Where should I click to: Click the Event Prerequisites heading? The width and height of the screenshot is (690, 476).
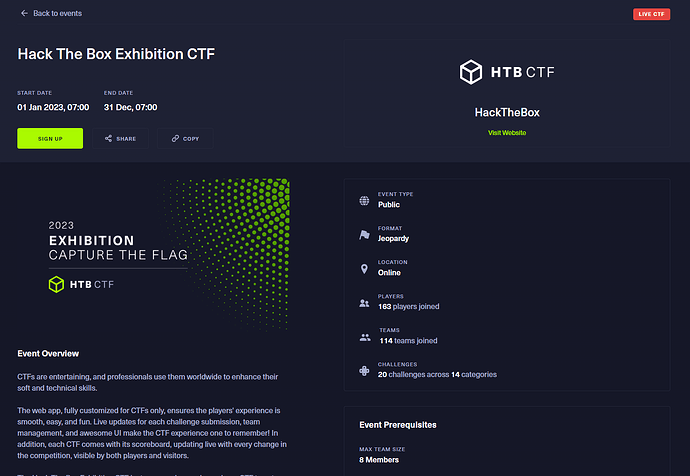click(398, 425)
